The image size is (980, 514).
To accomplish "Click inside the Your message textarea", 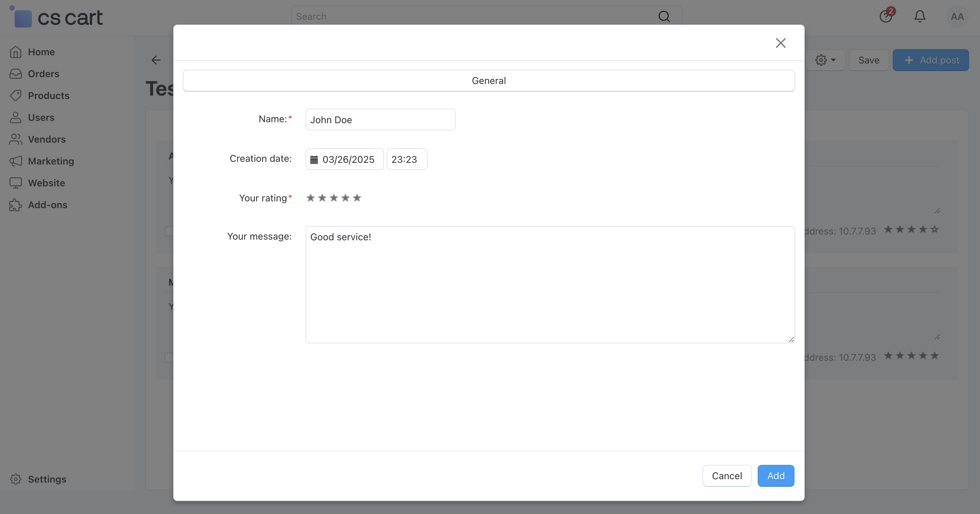I will click(x=550, y=284).
